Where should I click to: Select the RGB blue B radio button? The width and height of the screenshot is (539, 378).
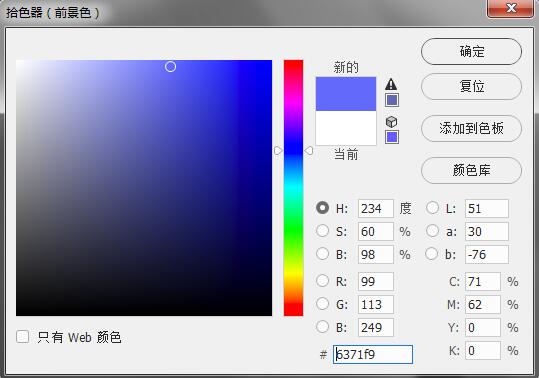click(x=322, y=327)
